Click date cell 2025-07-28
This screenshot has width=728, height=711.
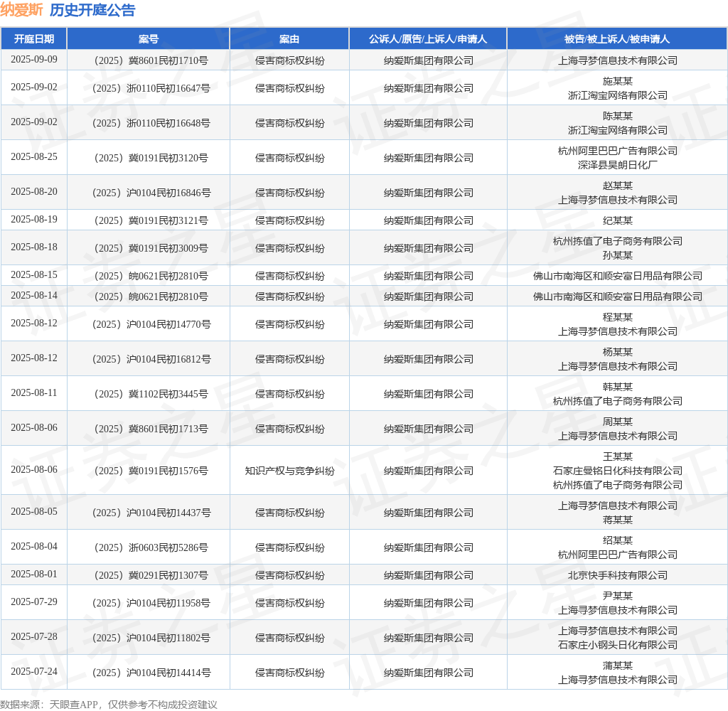click(34, 636)
